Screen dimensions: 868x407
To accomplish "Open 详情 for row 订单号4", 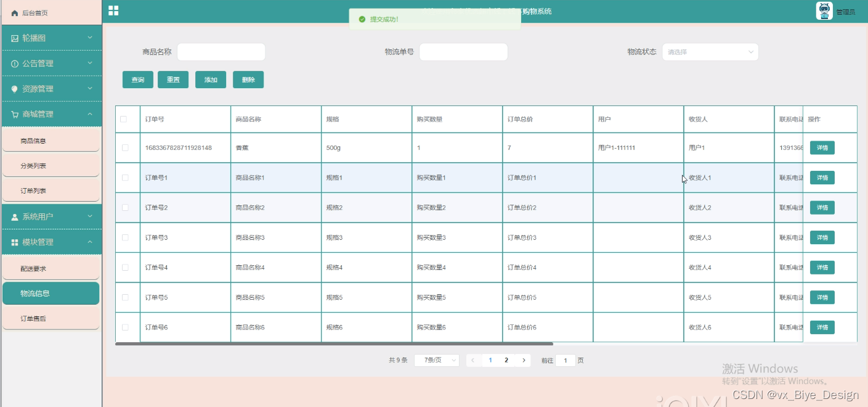I will [x=822, y=268].
